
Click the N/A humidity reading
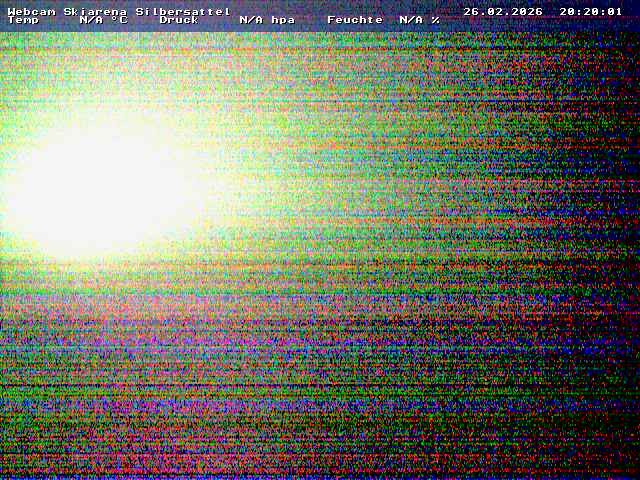click(411, 20)
